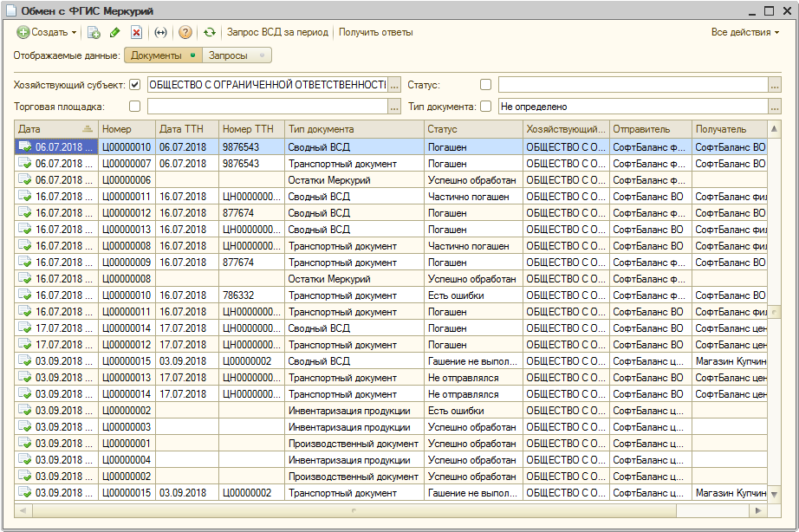Open the Все действия dropdown menu
The image size is (799, 532).
point(744,32)
